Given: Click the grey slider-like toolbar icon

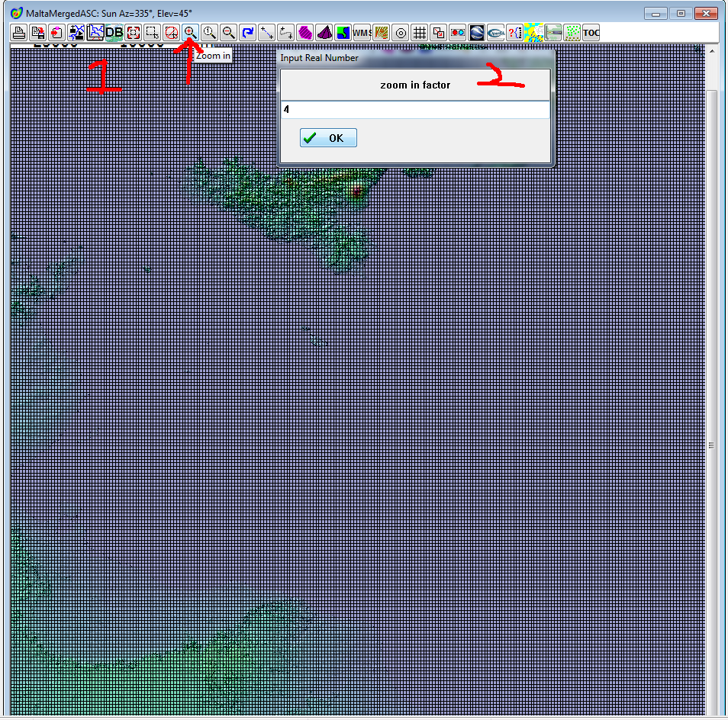Looking at the screenshot, I should coord(552,33).
